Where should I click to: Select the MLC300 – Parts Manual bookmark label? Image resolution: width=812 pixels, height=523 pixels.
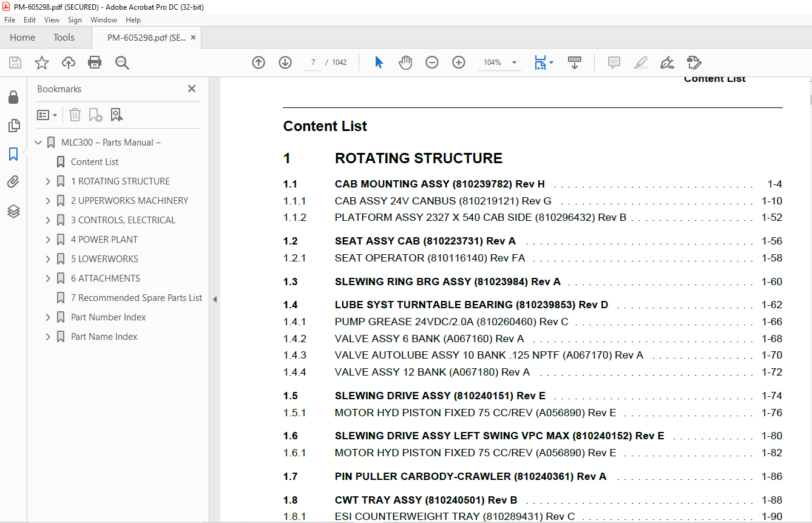click(110, 143)
